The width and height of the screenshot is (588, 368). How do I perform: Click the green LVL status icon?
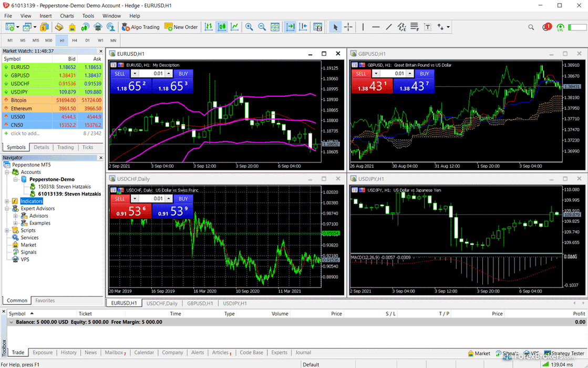click(x=560, y=27)
